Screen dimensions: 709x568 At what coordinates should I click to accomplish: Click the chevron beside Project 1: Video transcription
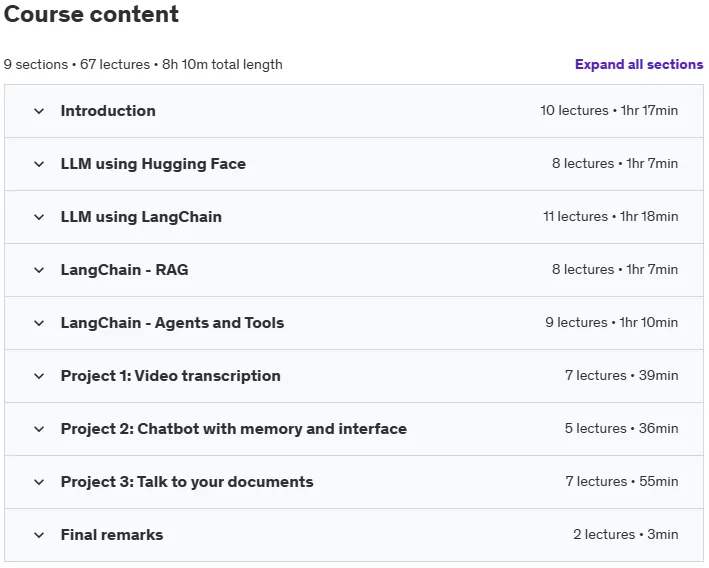(39, 376)
